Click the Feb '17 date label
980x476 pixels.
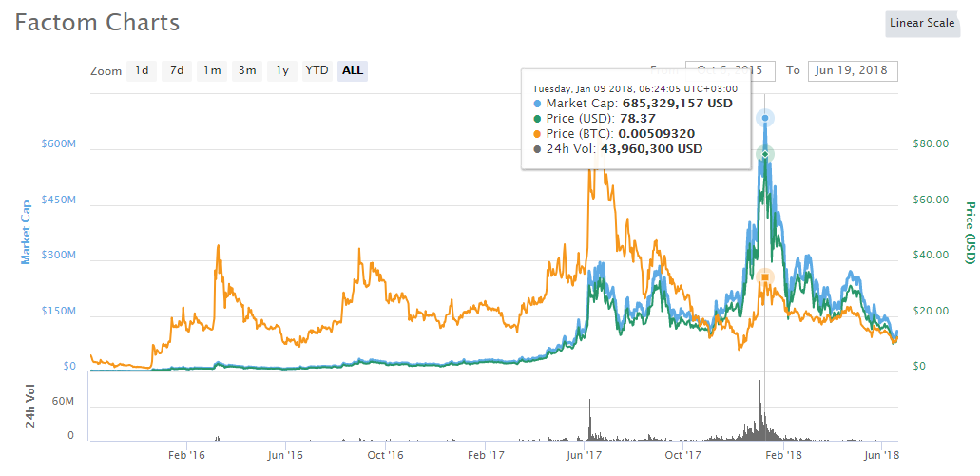tap(486, 455)
